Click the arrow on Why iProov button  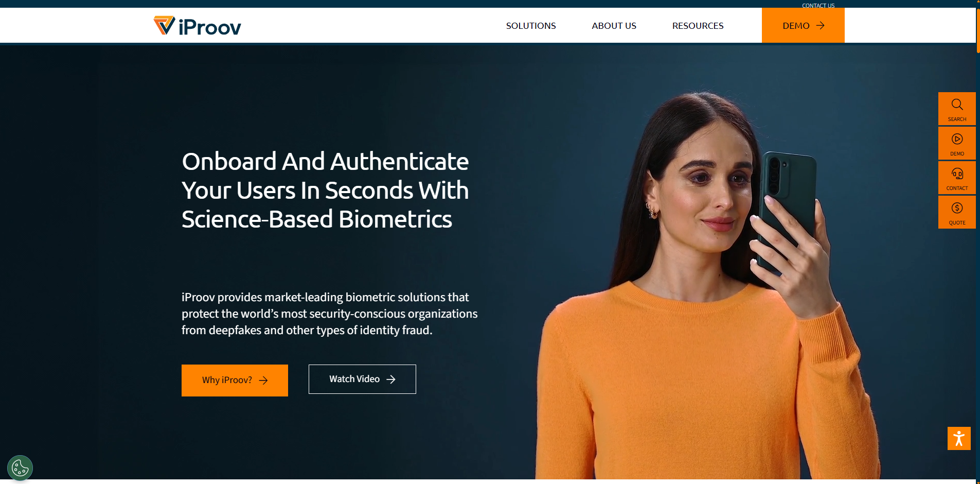click(263, 381)
